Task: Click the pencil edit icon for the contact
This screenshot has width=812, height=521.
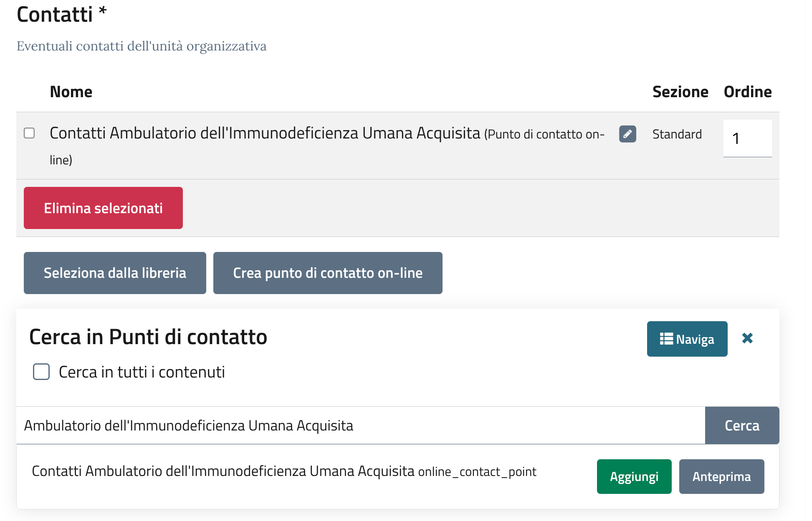Action: coord(627,134)
